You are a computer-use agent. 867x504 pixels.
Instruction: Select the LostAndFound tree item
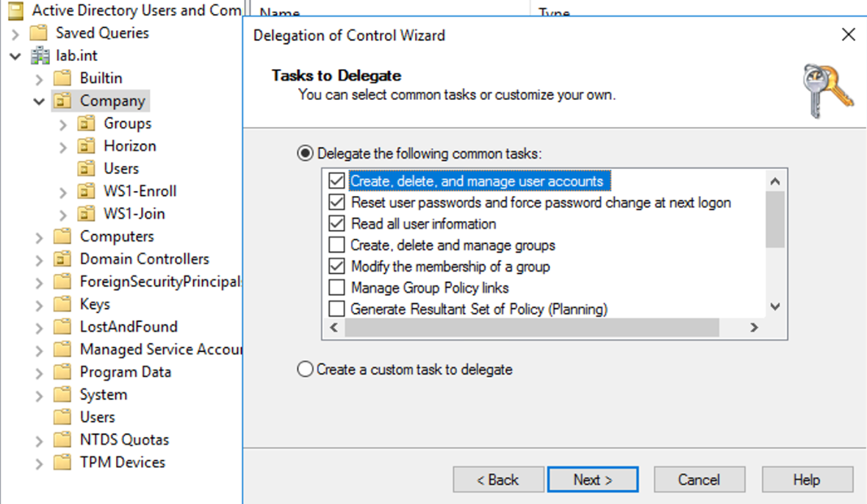tap(128, 327)
